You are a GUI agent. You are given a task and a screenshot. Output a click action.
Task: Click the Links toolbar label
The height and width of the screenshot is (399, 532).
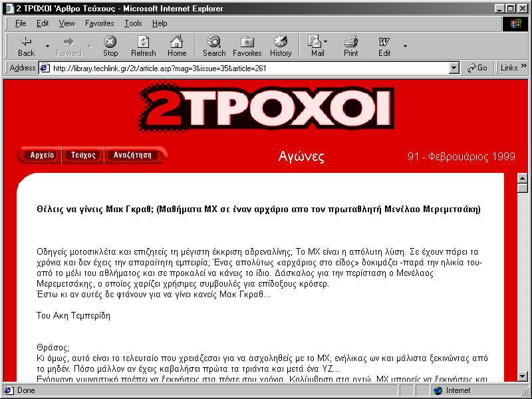click(x=509, y=68)
